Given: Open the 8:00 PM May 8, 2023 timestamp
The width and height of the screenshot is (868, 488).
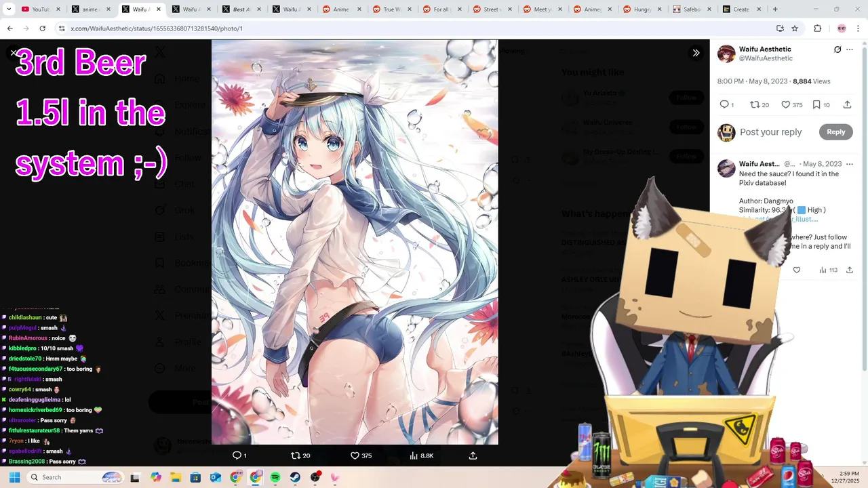Looking at the screenshot, I should pos(753,81).
